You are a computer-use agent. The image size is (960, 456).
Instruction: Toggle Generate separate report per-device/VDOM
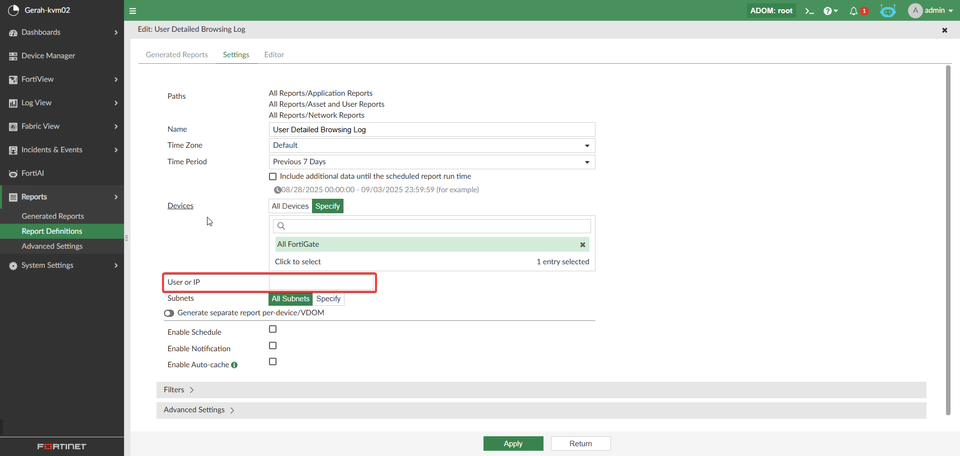[169, 313]
